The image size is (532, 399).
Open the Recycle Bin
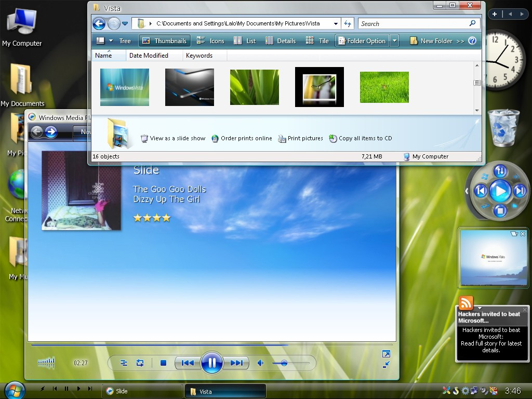coord(503,128)
